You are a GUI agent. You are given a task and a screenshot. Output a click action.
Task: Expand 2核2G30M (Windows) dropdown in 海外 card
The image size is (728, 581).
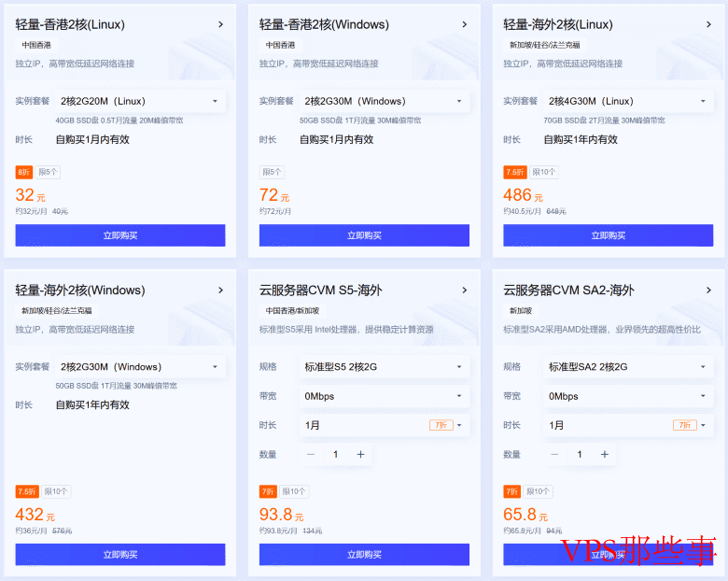(x=140, y=367)
